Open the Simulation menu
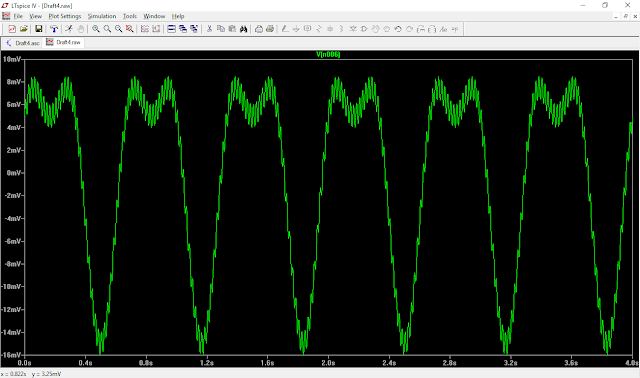Image resolution: width=640 pixels, height=378 pixels. (x=102, y=16)
